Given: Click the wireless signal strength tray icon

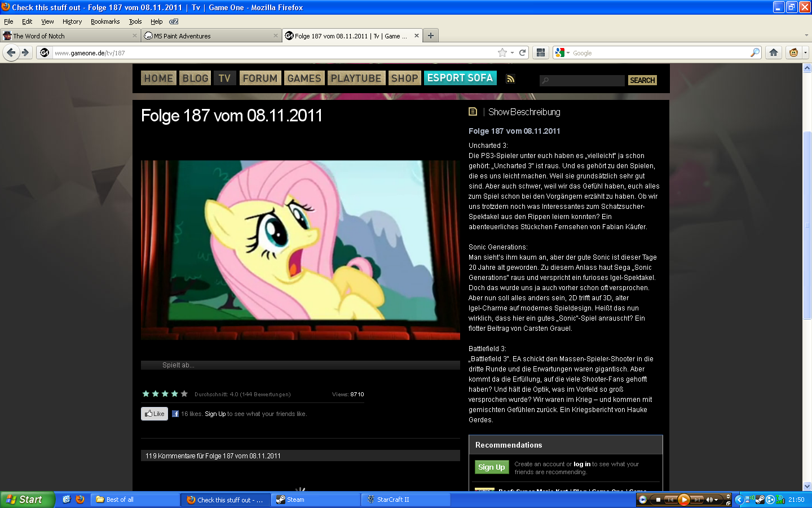Looking at the screenshot, I should tap(780, 500).
